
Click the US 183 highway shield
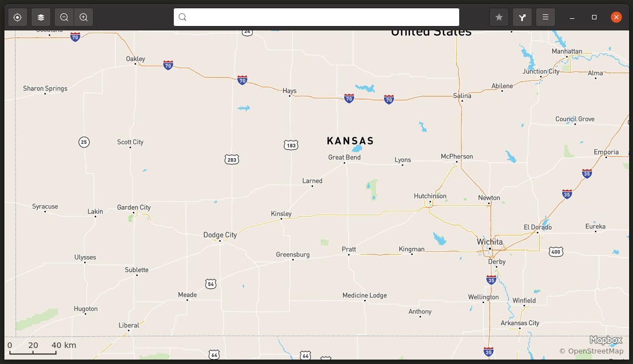click(291, 145)
